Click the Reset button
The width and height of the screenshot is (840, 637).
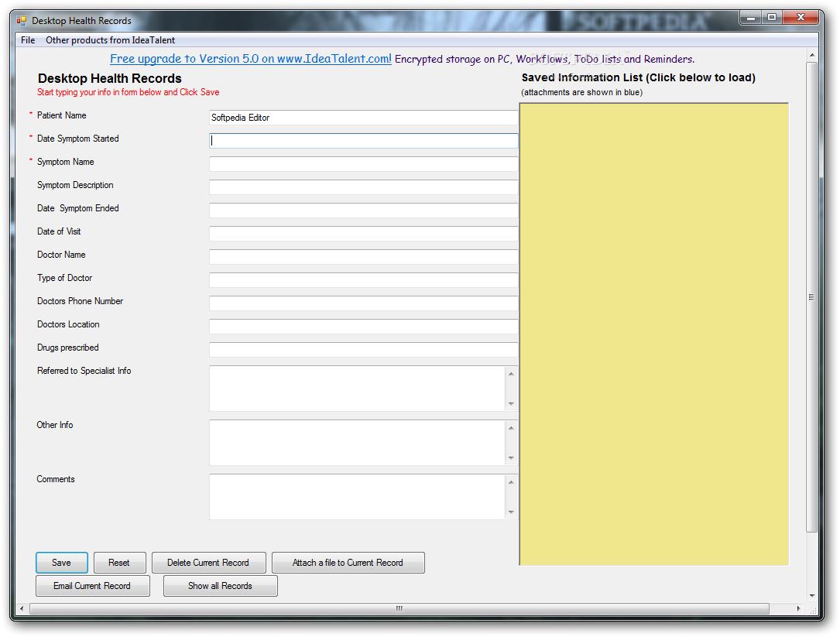point(119,563)
